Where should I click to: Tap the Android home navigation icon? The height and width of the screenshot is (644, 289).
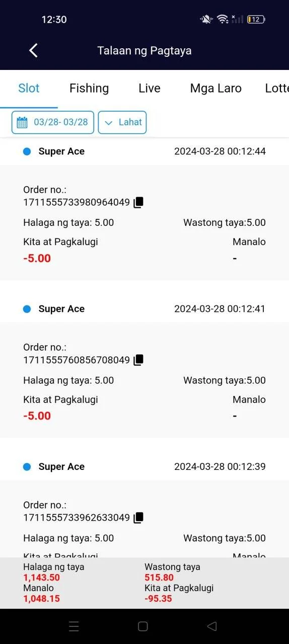point(142,626)
